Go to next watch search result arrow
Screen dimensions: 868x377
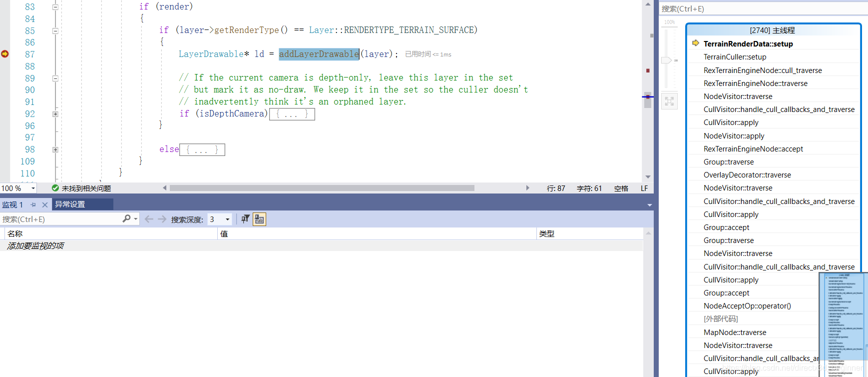point(162,219)
